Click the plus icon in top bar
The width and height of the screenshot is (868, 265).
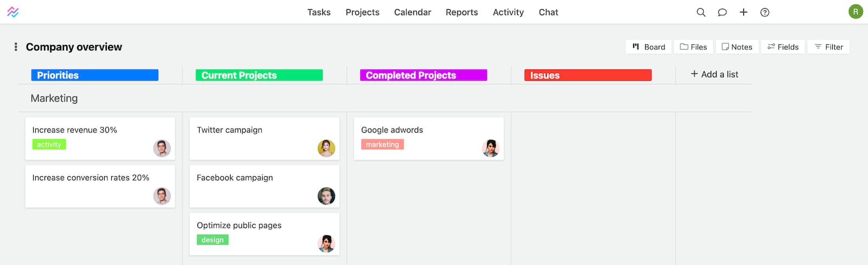743,12
